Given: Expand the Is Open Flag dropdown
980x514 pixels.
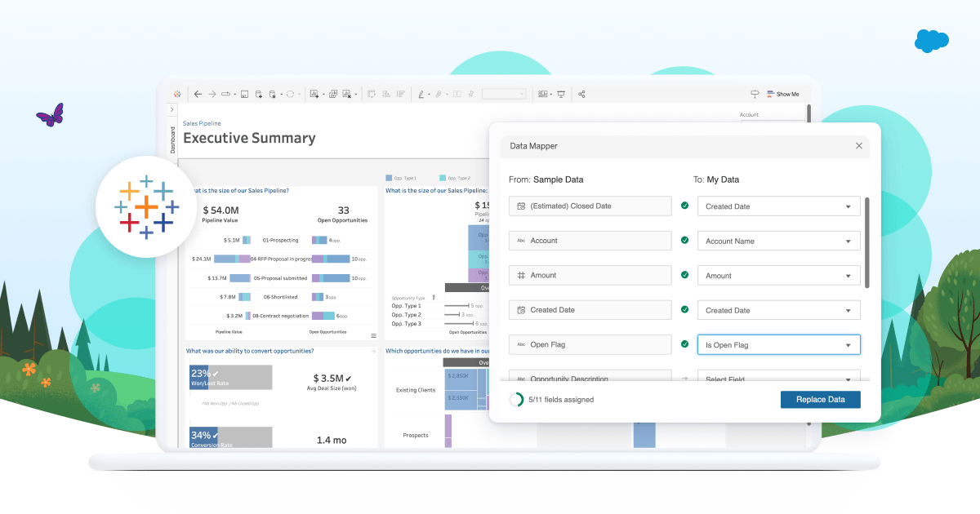Looking at the screenshot, I should (778, 345).
